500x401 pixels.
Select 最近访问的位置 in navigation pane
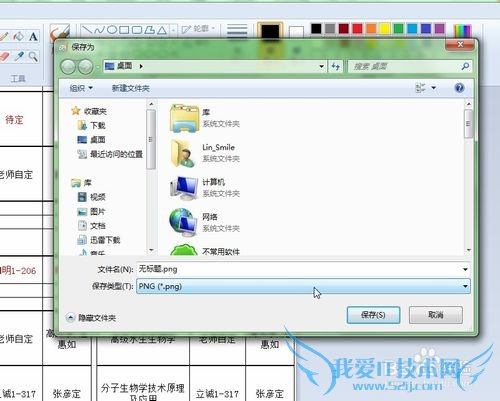click(110, 154)
